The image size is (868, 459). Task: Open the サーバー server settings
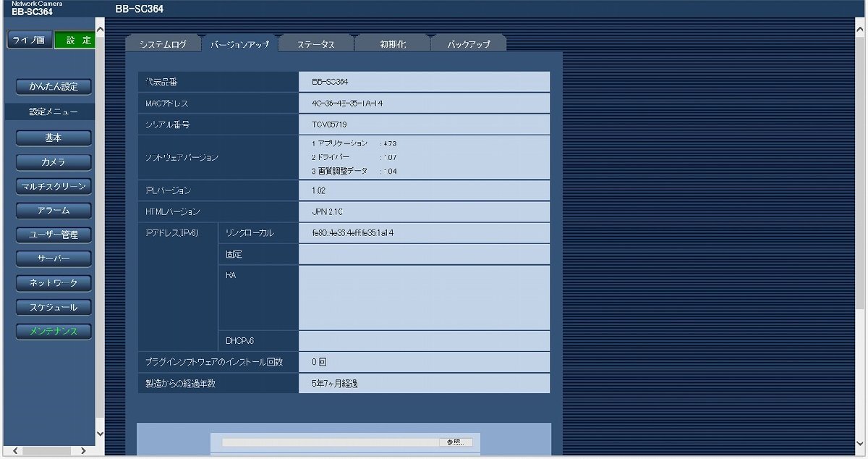coord(54,258)
